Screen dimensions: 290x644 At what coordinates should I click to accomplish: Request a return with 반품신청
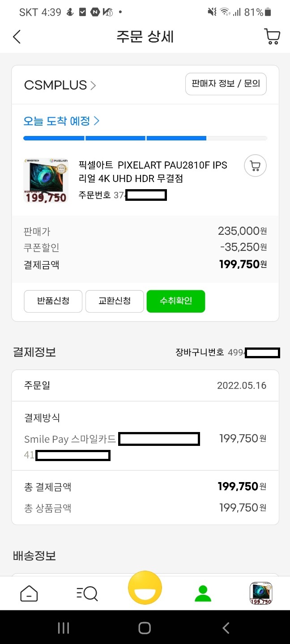click(x=53, y=301)
